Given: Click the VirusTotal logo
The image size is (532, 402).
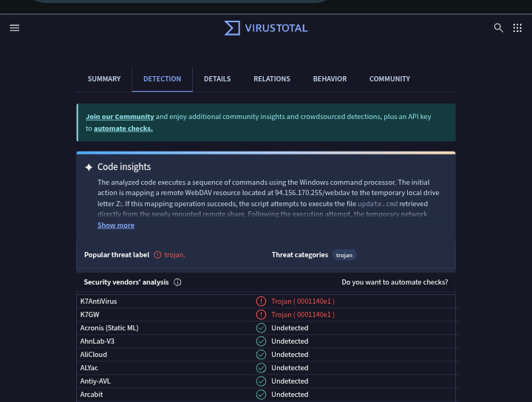Looking at the screenshot, I should 266,28.
